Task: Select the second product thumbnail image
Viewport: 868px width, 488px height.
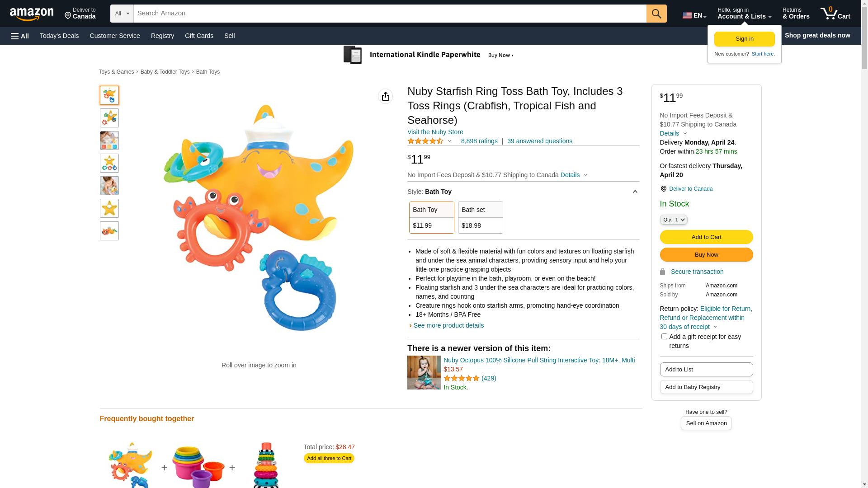Action: [x=109, y=118]
